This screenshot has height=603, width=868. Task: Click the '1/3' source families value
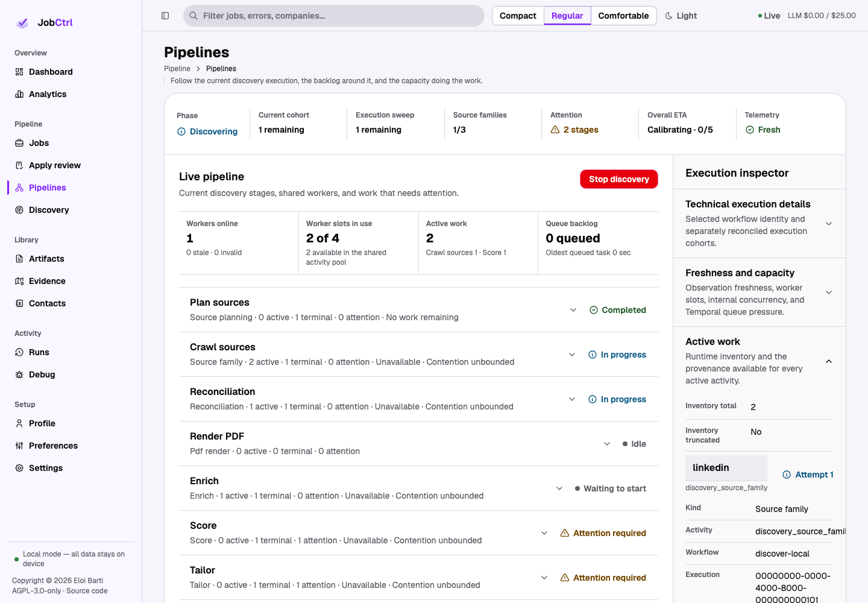click(459, 130)
